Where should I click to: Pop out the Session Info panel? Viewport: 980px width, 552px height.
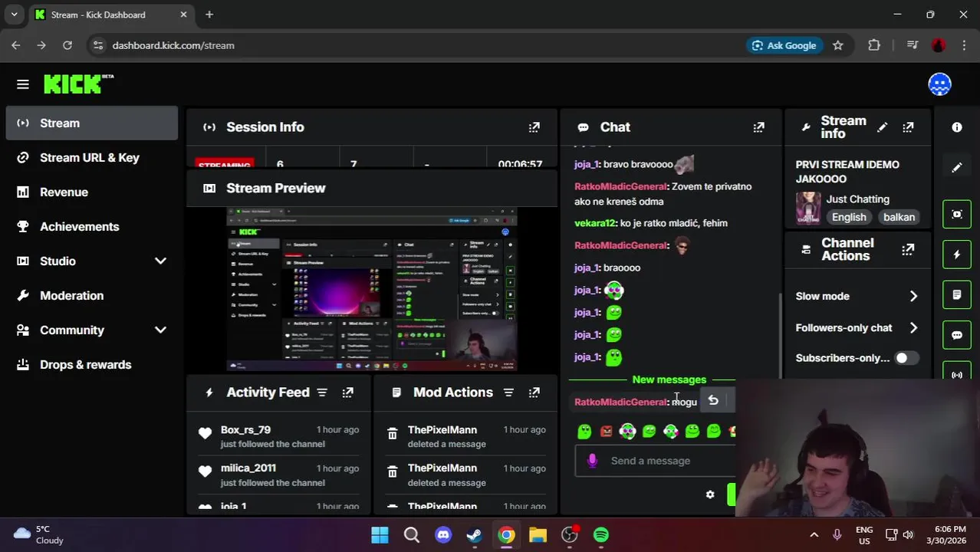tap(534, 127)
